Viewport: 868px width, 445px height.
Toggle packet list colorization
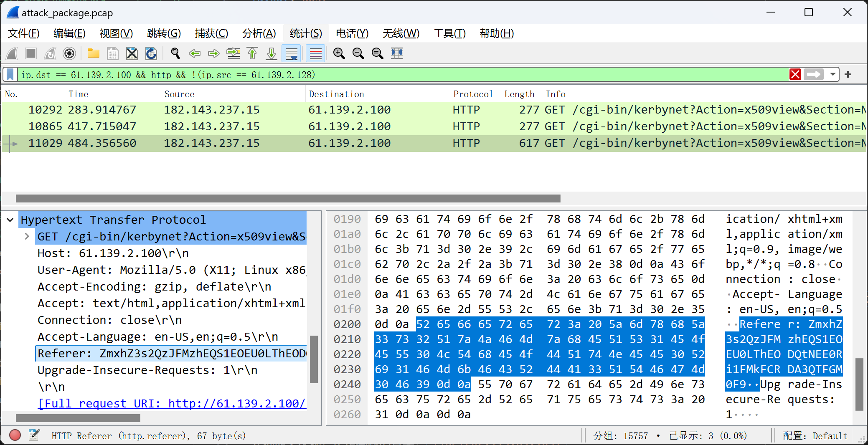coord(315,53)
